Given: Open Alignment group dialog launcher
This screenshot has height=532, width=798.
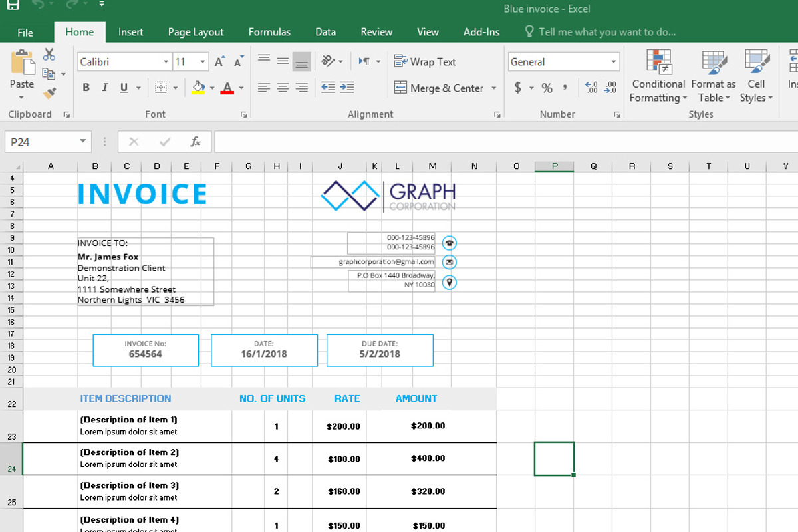Looking at the screenshot, I should pos(497,114).
